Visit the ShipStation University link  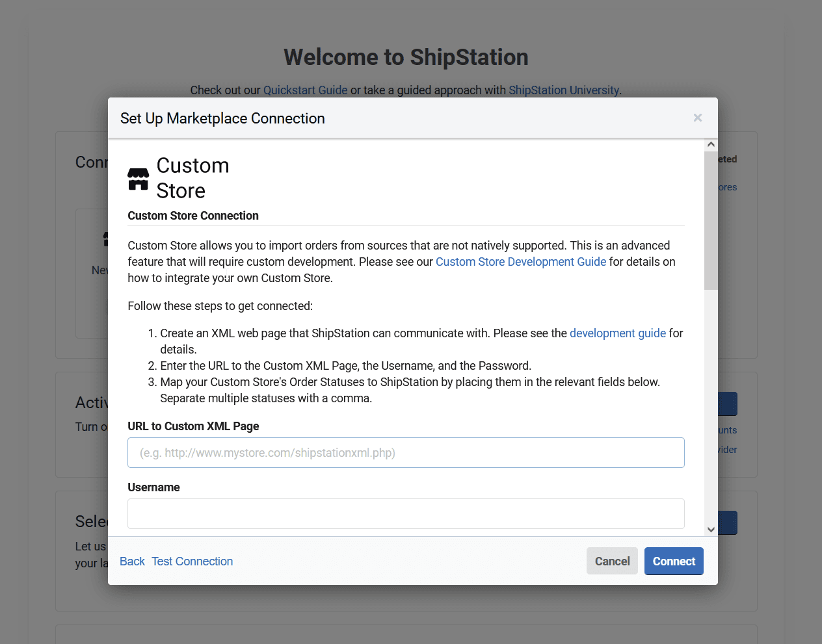pos(563,90)
